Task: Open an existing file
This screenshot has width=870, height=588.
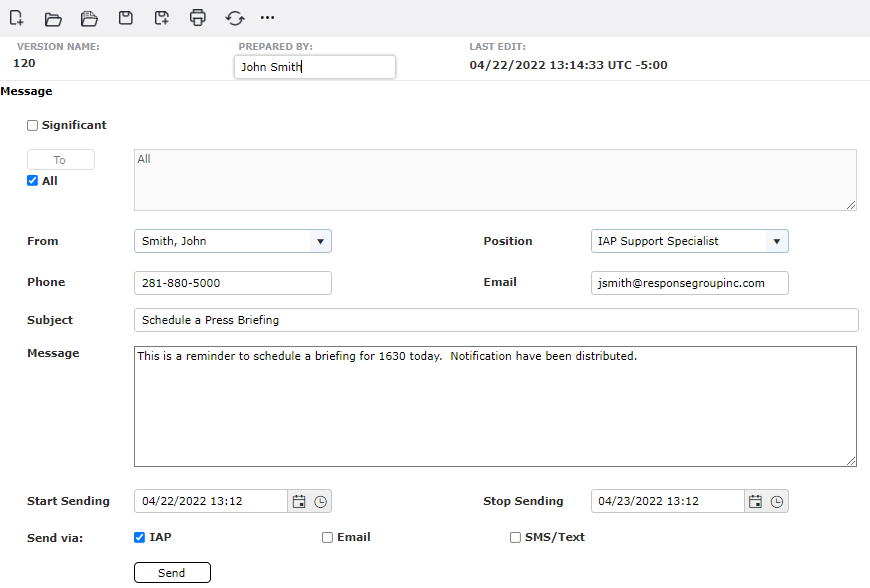Action: [x=53, y=18]
